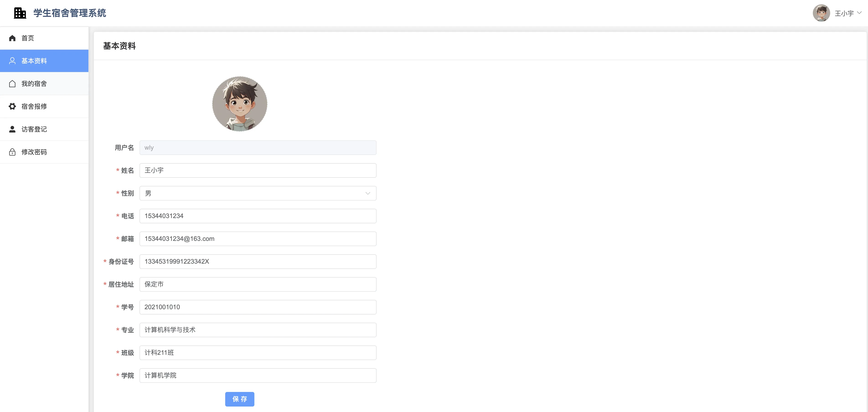Expand the 王小宇 user menu arrow
868x412 pixels.
[x=859, y=13]
